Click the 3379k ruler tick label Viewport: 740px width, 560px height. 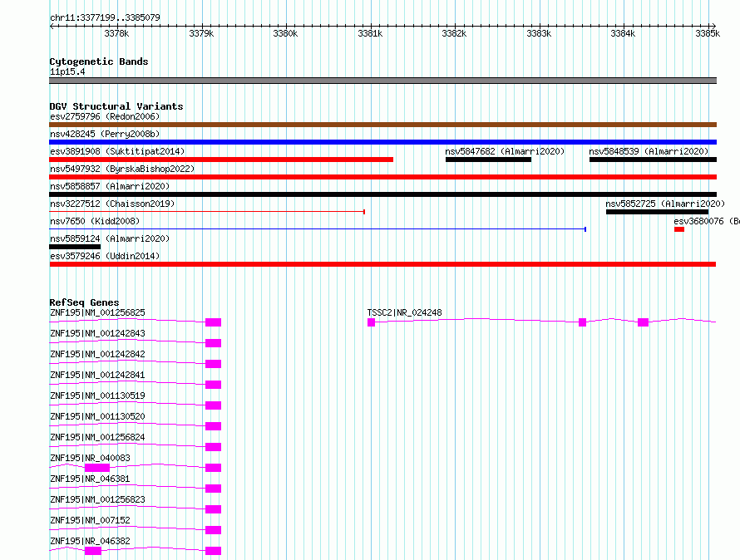(x=201, y=33)
